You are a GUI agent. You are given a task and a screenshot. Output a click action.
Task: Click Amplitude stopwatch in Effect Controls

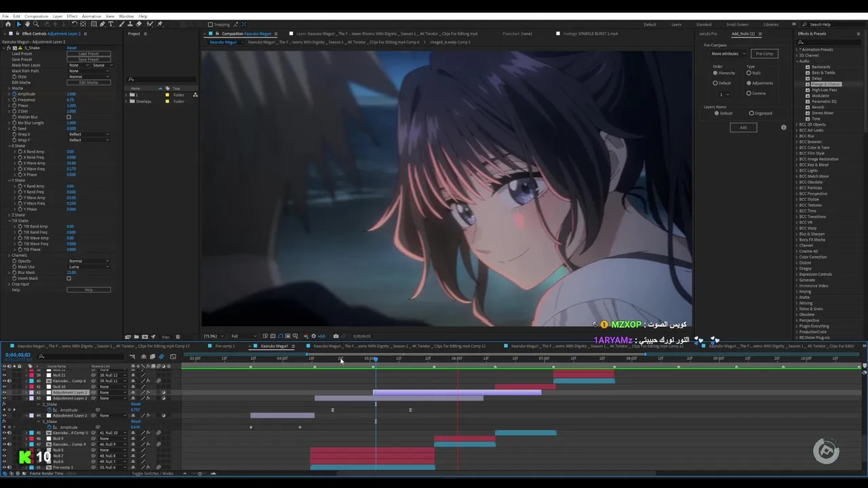point(14,94)
